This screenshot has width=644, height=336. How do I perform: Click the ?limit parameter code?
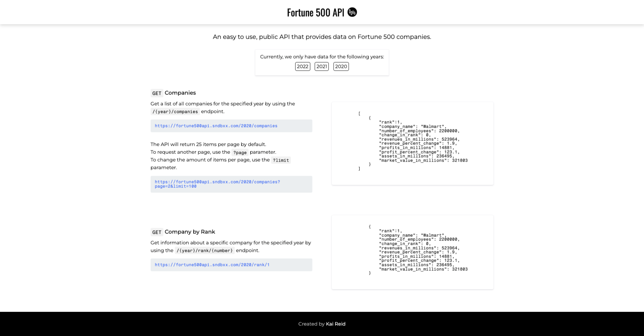pyautogui.click(x=281, y=160)
